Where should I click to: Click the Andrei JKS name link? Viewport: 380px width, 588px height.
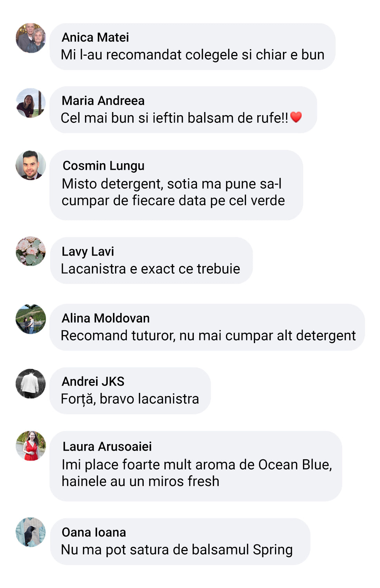pos(93,382)
